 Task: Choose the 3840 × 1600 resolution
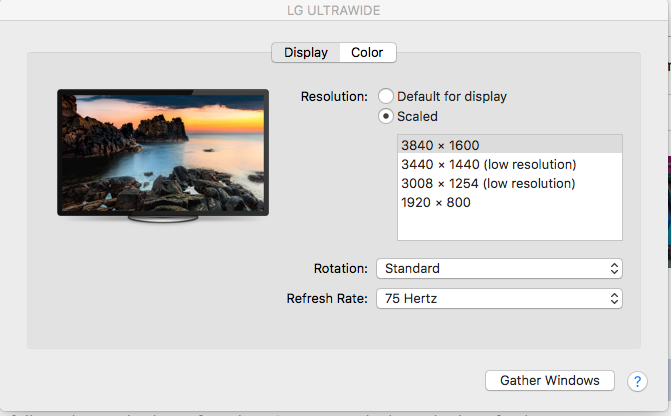pos(510,145)
